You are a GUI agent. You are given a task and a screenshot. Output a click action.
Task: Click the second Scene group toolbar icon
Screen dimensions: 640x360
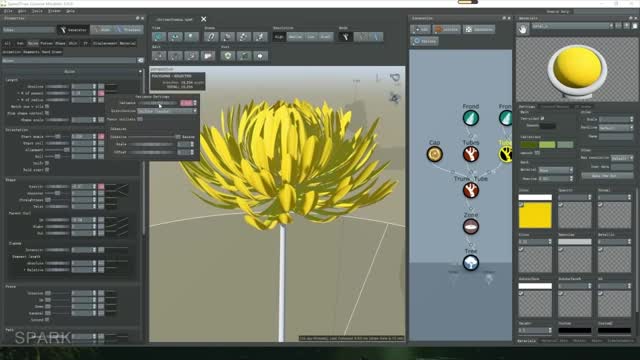(x=227, y=37)
